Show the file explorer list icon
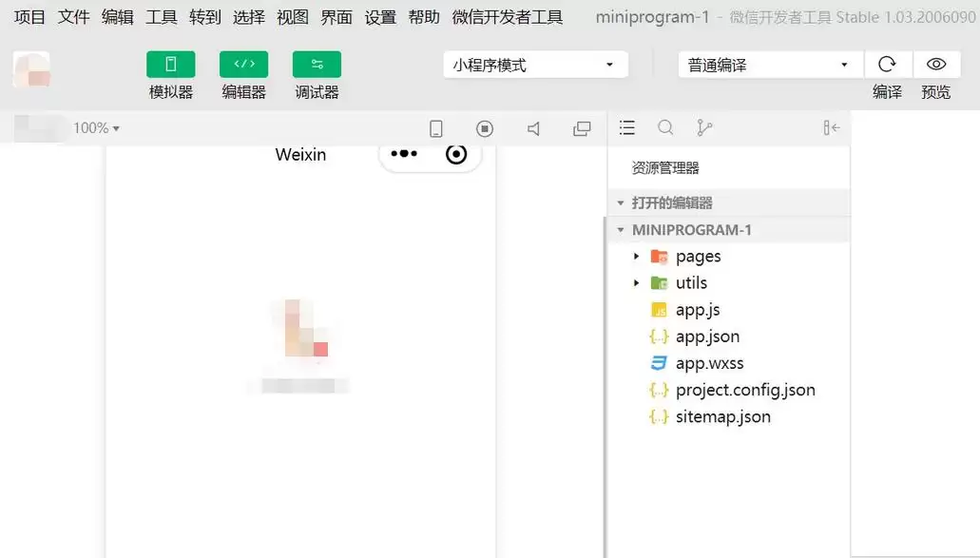The image size is (980, 558). pos(626,127)
